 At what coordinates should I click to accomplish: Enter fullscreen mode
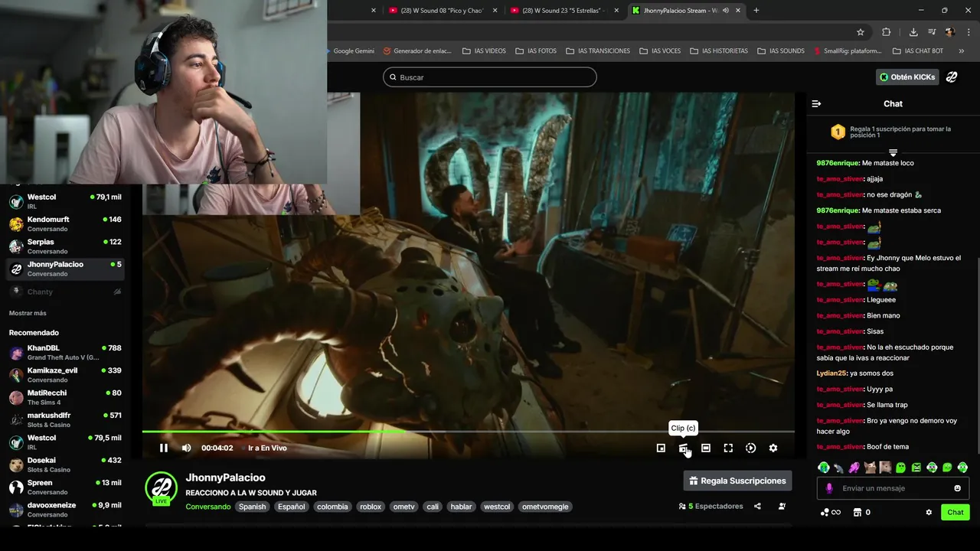[728, 448]
